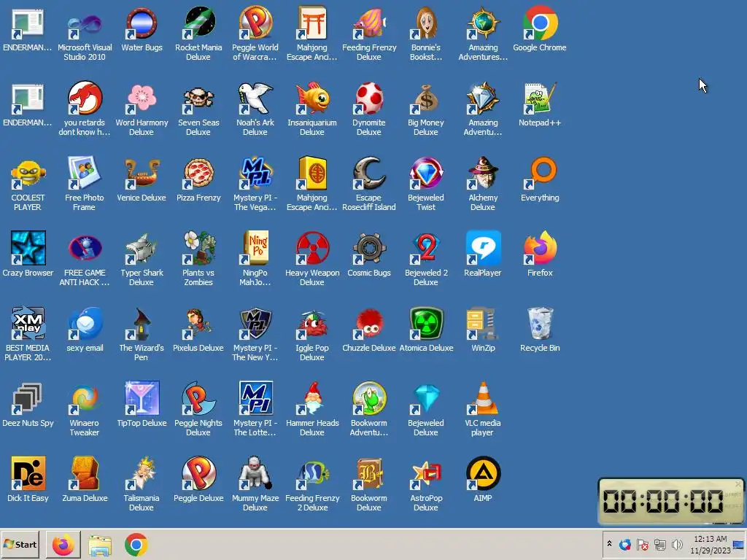This screenshot has height=560, width=747.
Task: Launch Pizza Frenzy icon
Action: click(198, 174)
